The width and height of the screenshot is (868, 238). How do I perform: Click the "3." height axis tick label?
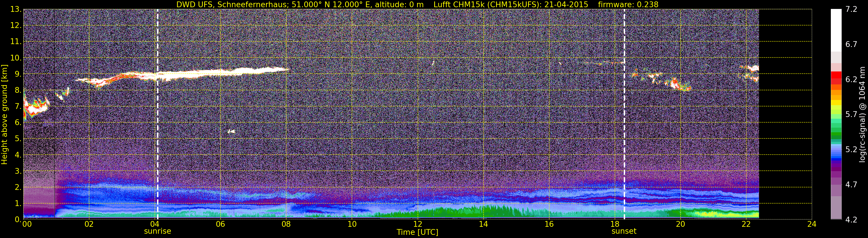point(18,171)
